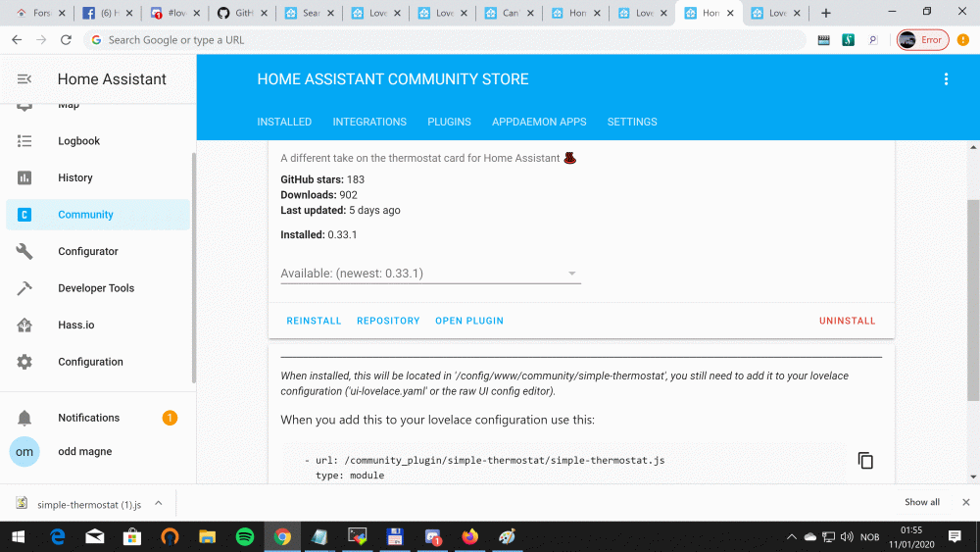Open the odd magne user avatar
980x552 pixels.
pos(24,451)
